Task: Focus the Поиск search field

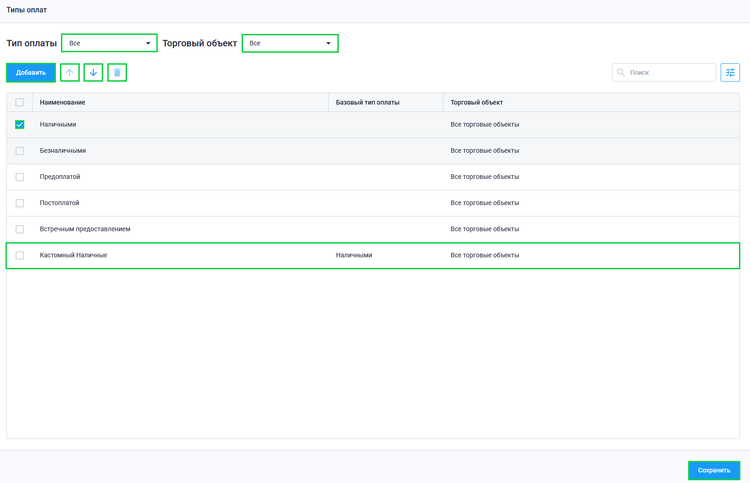Action: point(670,73)
